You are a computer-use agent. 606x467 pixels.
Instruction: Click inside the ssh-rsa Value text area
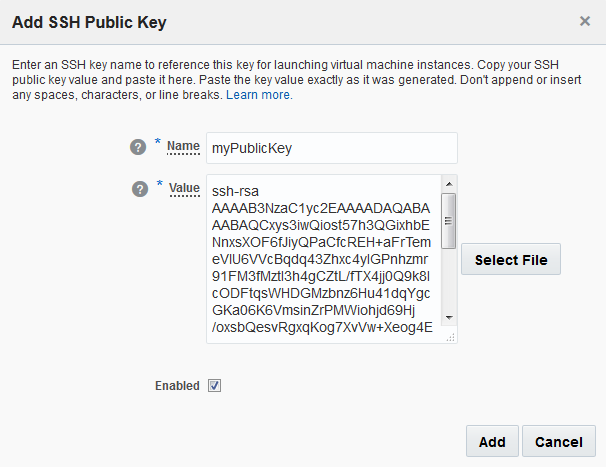[x=321, y=259]
